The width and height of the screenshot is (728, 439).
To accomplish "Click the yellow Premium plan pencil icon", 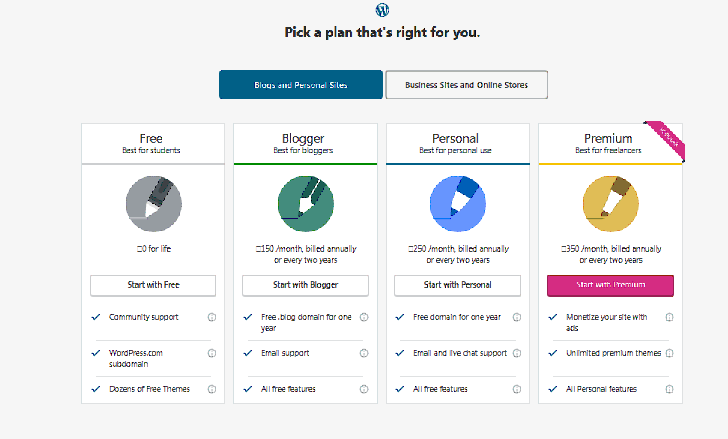I will tap(610, 204).
